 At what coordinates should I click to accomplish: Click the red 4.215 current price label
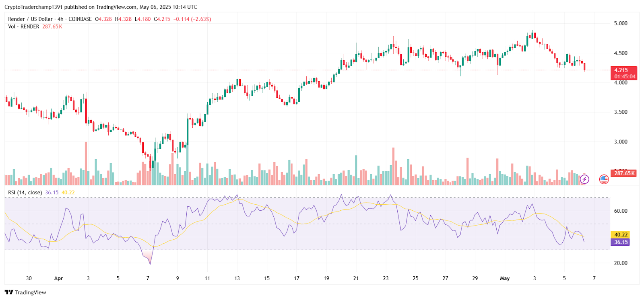[623, 70]
